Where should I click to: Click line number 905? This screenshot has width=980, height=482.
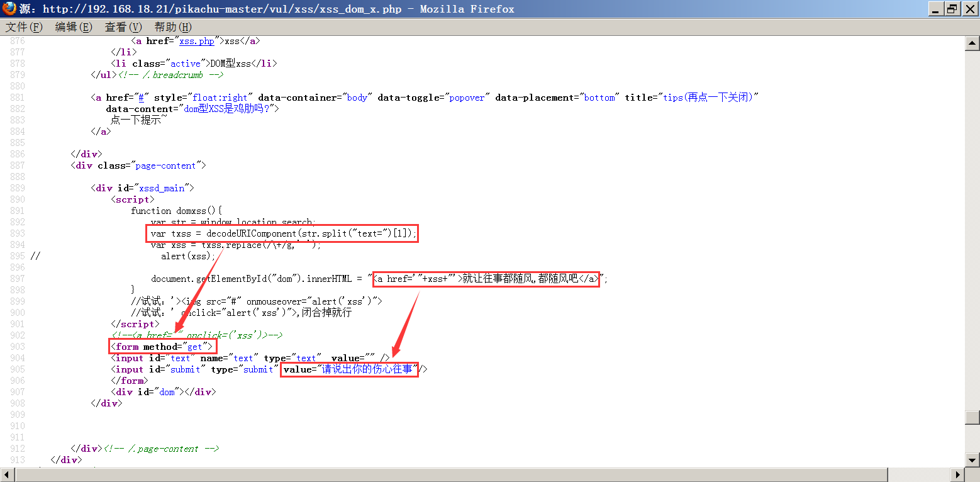pos(18,369)
